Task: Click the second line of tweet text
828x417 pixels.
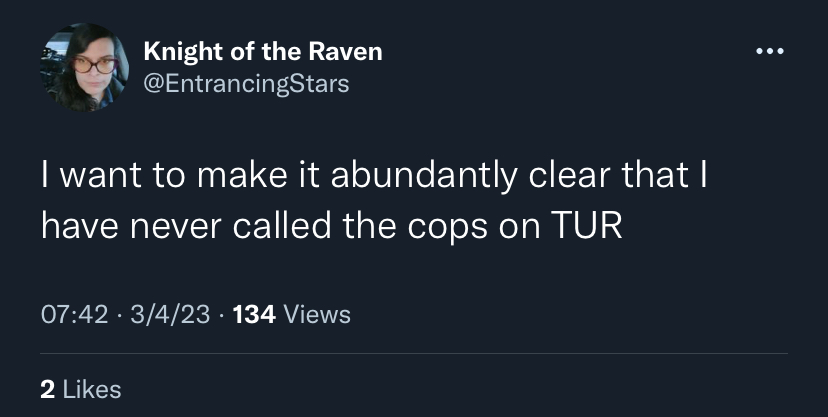Action: tap(332, 228)
